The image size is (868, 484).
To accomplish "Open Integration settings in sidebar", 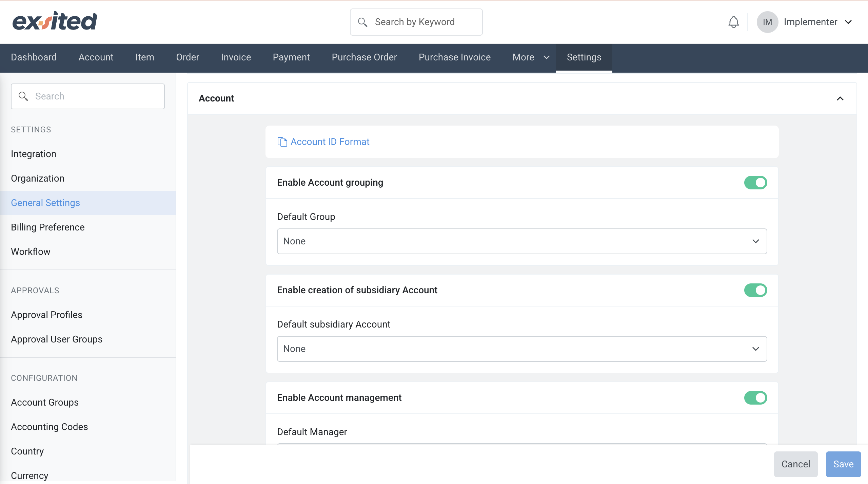I will [34, 154].
